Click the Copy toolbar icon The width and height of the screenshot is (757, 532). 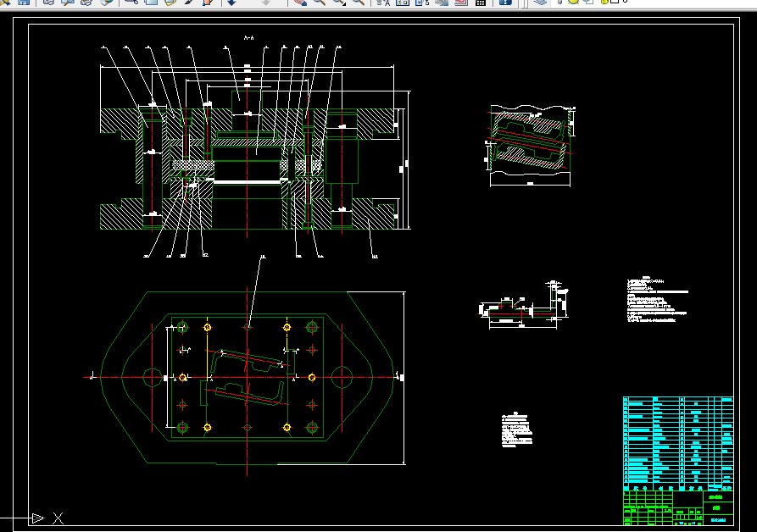point(151,2)
